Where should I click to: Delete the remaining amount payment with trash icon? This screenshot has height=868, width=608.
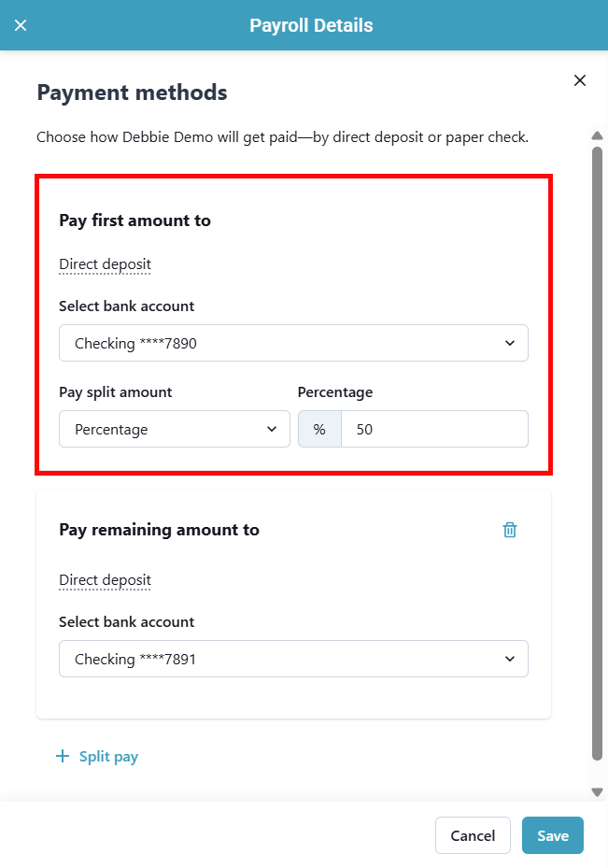point(510,530)
